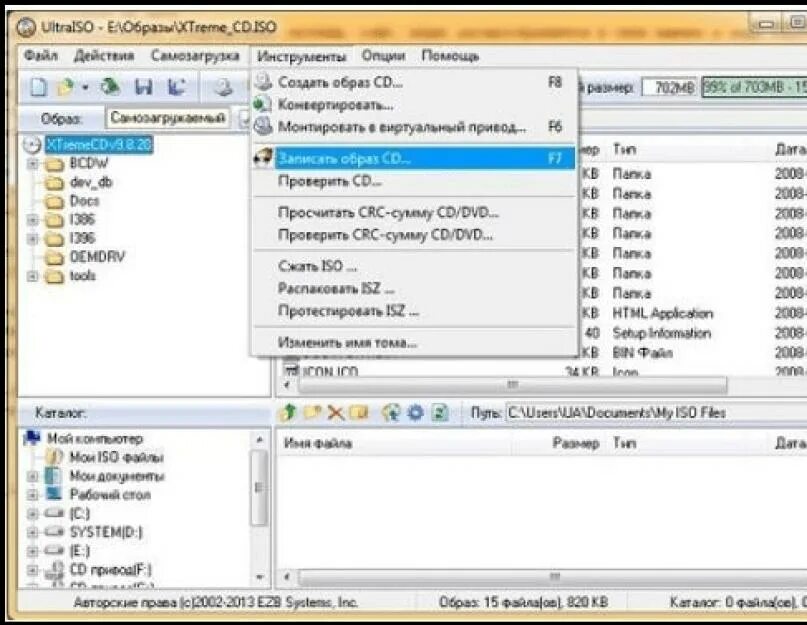Click the Самозагружаемый image type field
This screenshot has width=807, height=625.
point(168,118)
